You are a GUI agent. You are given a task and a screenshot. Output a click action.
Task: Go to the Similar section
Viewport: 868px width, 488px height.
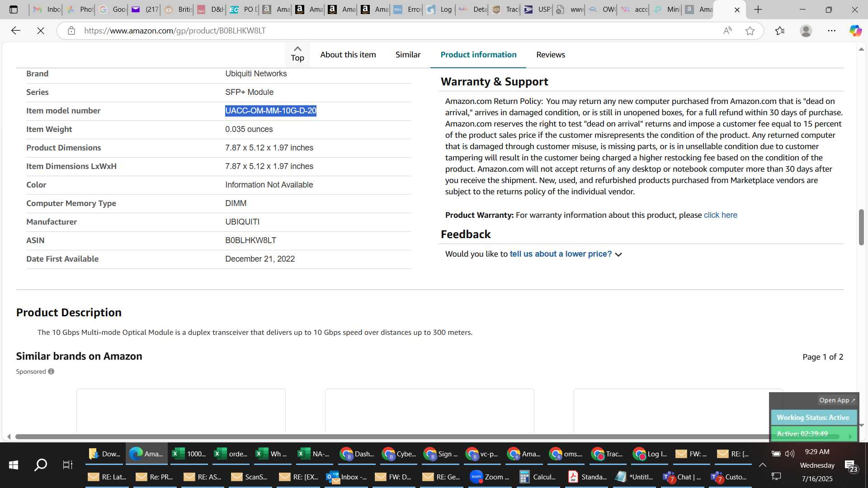click(408, 55)
